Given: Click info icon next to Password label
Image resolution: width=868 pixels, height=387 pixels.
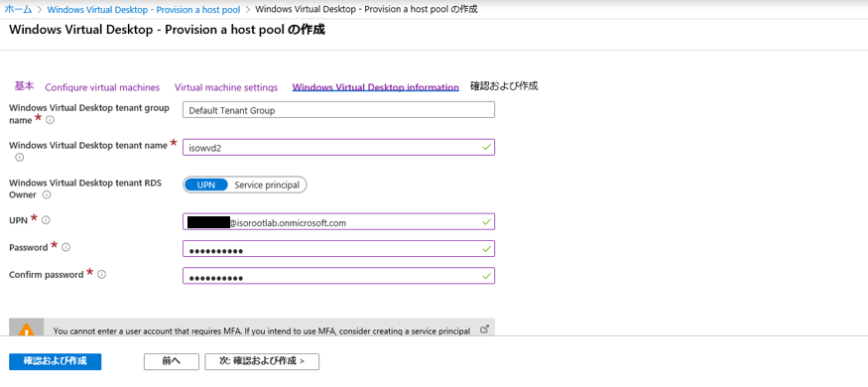Looking at the screenshot, I should click(x=65, y=247).
